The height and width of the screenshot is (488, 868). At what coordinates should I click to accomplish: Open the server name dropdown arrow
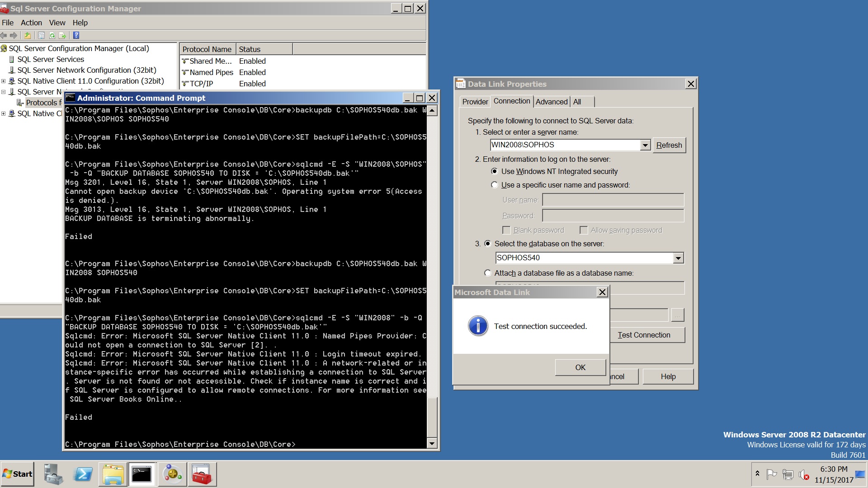[645, 145]
